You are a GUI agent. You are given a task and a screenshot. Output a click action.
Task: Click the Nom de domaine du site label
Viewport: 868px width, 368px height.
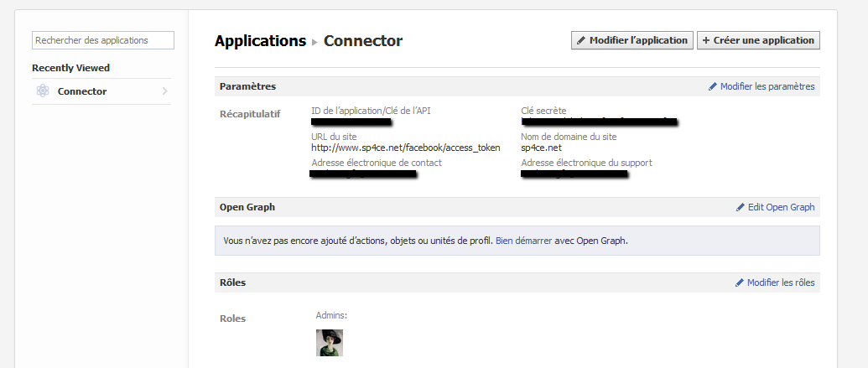tap(569, 137)
